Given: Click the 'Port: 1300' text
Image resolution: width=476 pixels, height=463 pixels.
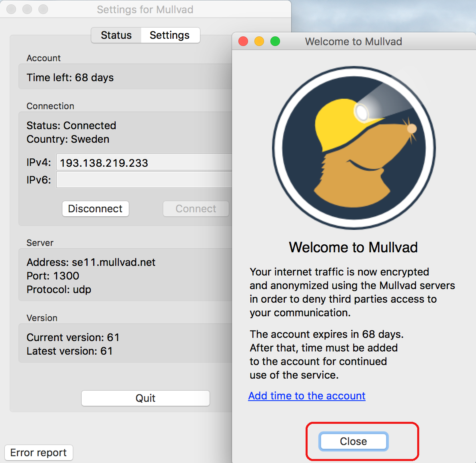Looking at the screenshot, I should click(x=53, y=276).
